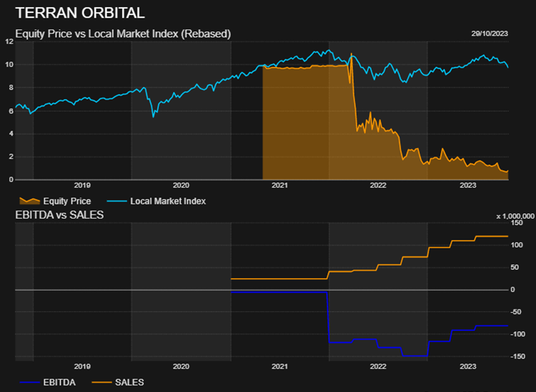Click the -150 value on the EBITDA vs SALES axis
Screen dimensions: 536x392
517,356
